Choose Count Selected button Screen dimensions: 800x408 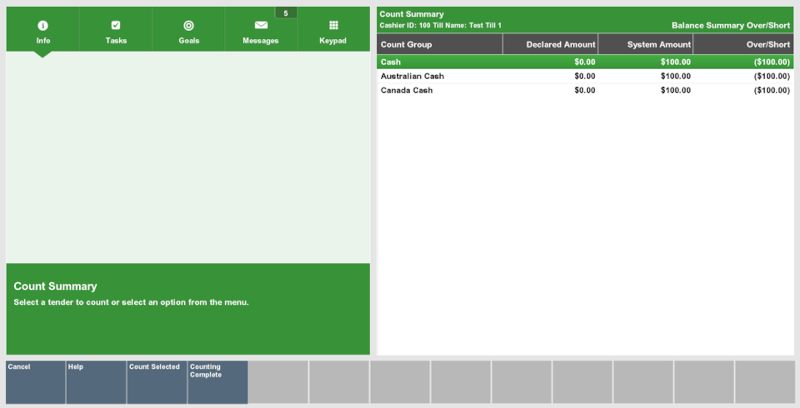(x=157, y=382)
